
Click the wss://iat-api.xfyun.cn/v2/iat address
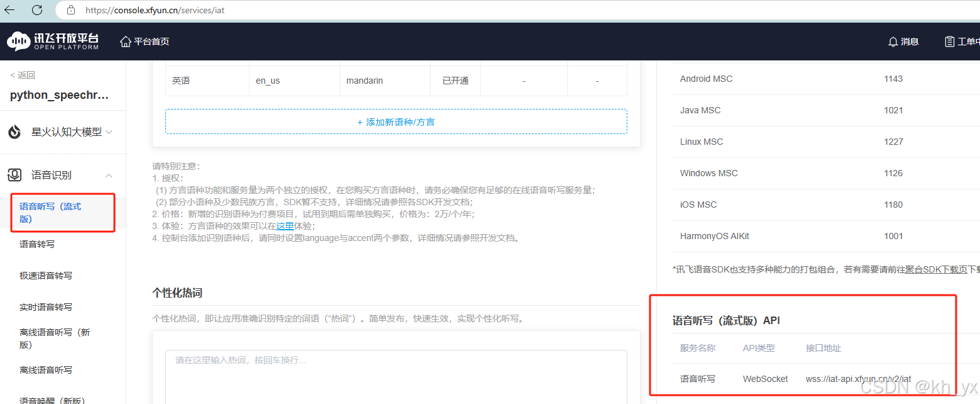click(x=859, y=379)
